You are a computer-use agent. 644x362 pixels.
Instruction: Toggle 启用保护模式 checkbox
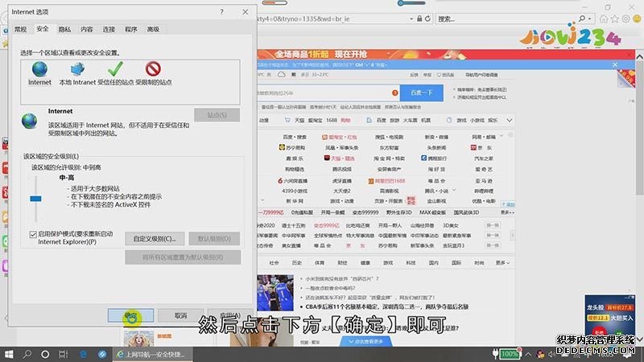tap(33, 234)
